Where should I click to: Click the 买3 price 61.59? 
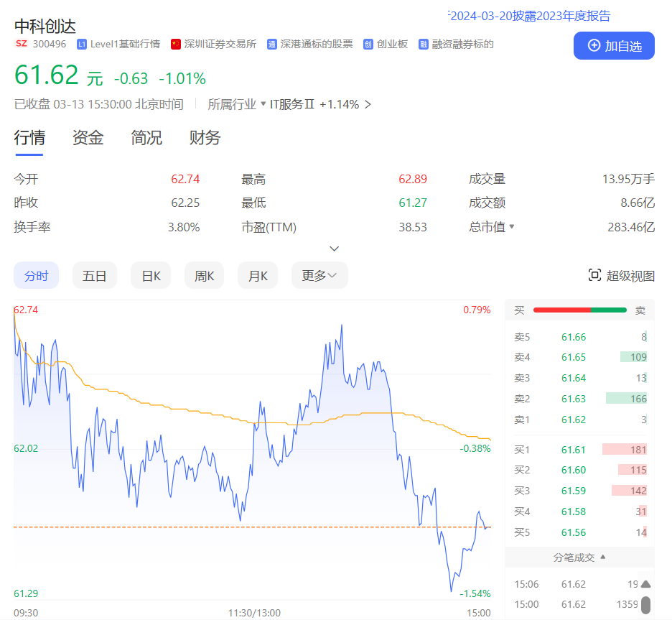[x=574, y=491]
